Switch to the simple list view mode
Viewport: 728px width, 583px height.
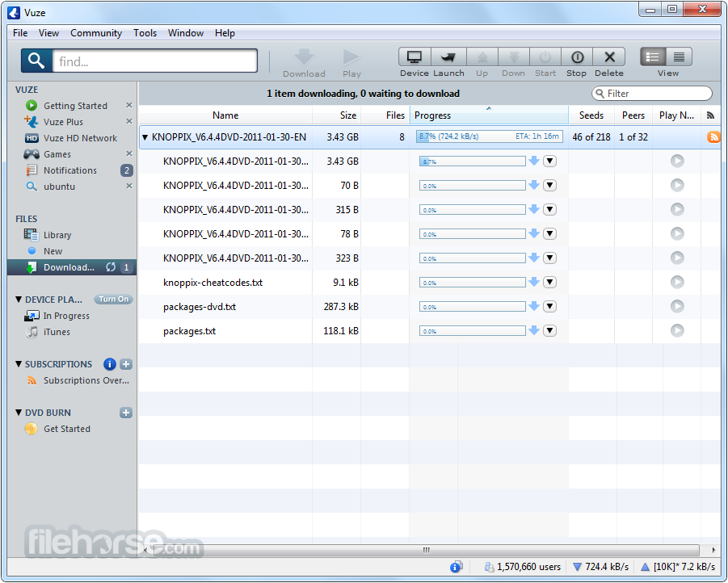point(654,57)
